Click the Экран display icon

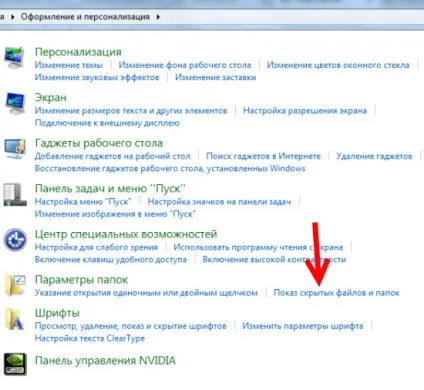click(15, 103)
